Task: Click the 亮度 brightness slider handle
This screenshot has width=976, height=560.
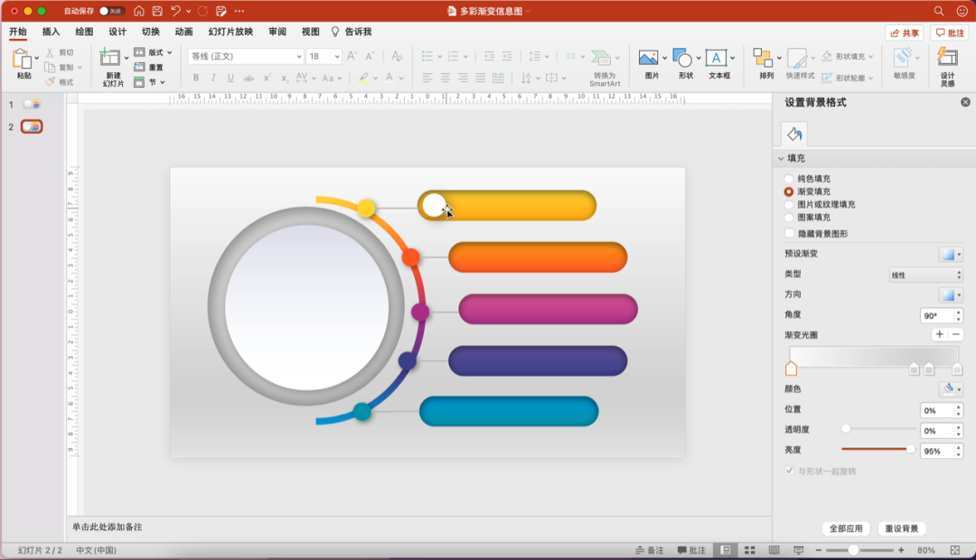Action: 910,449
